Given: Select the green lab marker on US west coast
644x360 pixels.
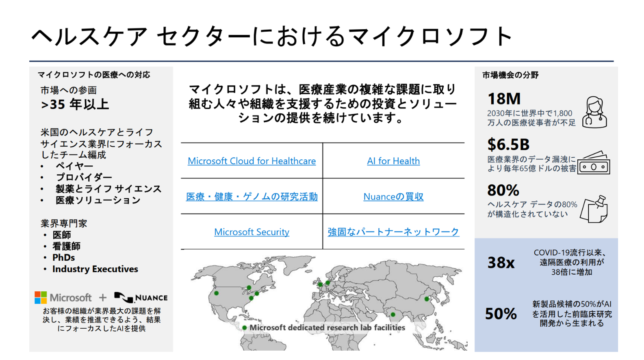Looking at the screenshot, I should (x=217, y=293).
